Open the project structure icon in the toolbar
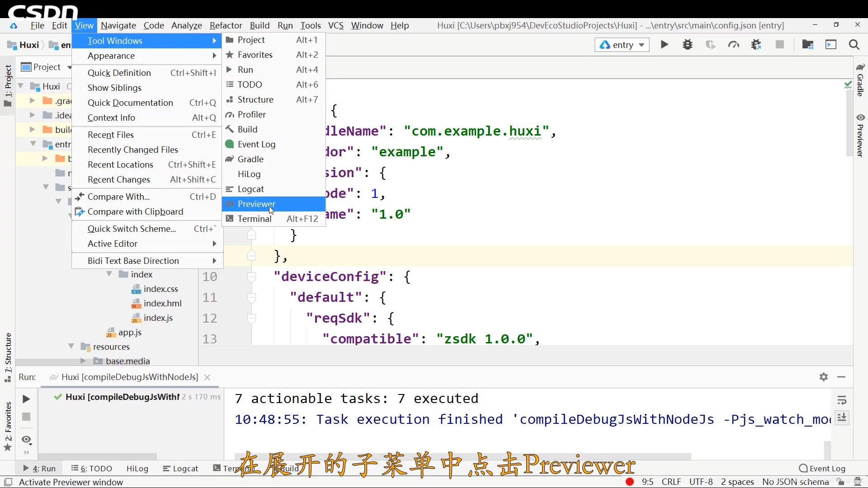 coord(808,44)
